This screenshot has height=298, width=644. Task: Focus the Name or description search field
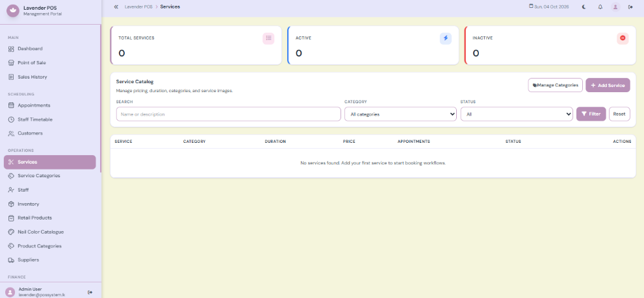coord(228,114)
